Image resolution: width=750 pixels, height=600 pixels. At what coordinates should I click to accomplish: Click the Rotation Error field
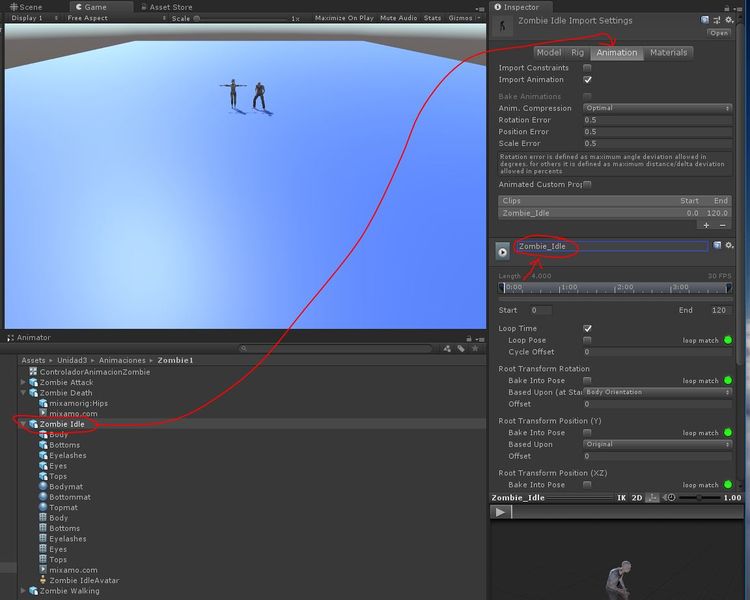657,120
